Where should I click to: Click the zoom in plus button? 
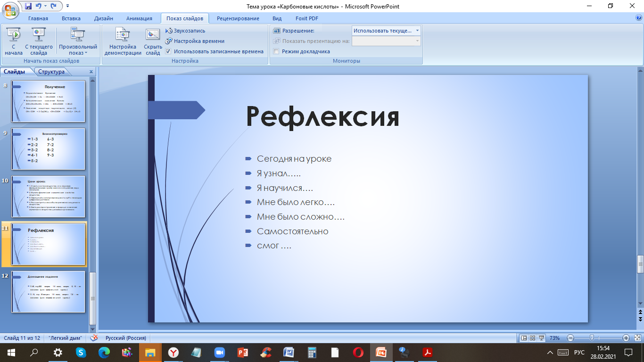tap(626, 338)
